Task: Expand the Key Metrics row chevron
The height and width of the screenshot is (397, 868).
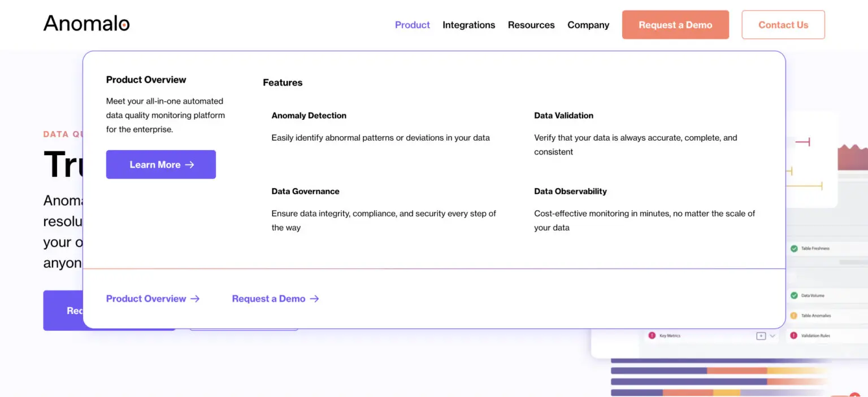Action: point(772,336)
